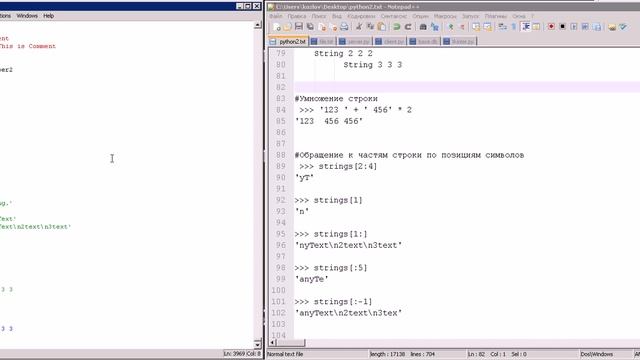Open the Макросы menu

[x=445, y=16]
